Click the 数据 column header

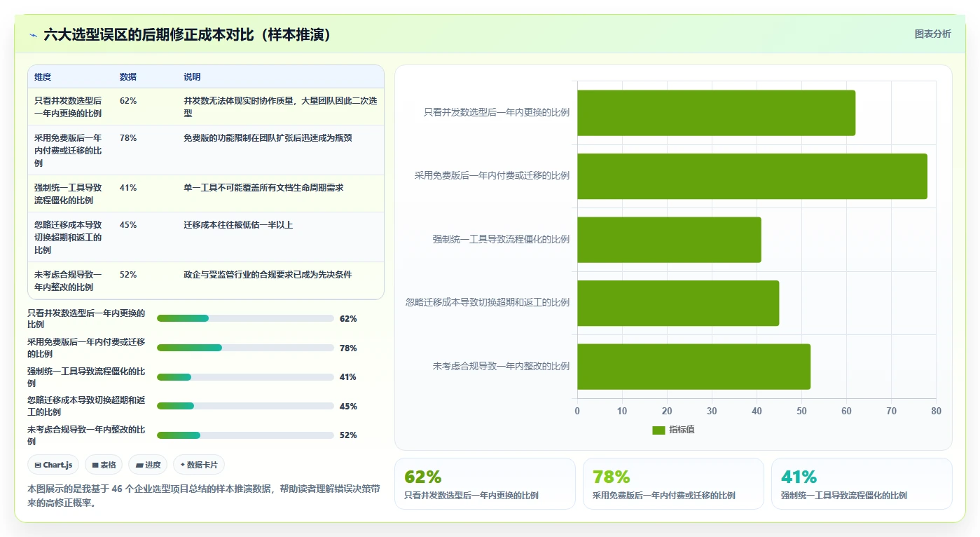[128, 77]
